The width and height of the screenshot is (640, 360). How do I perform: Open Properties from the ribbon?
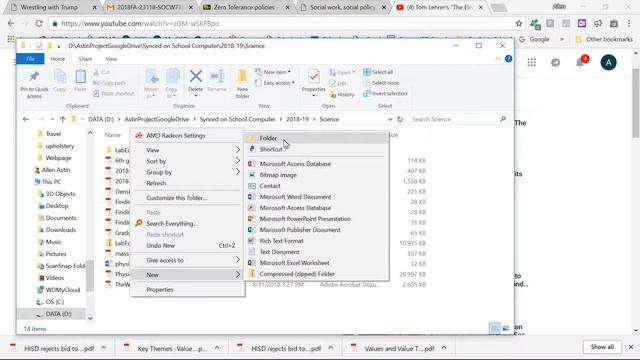[x=313, y=81]
